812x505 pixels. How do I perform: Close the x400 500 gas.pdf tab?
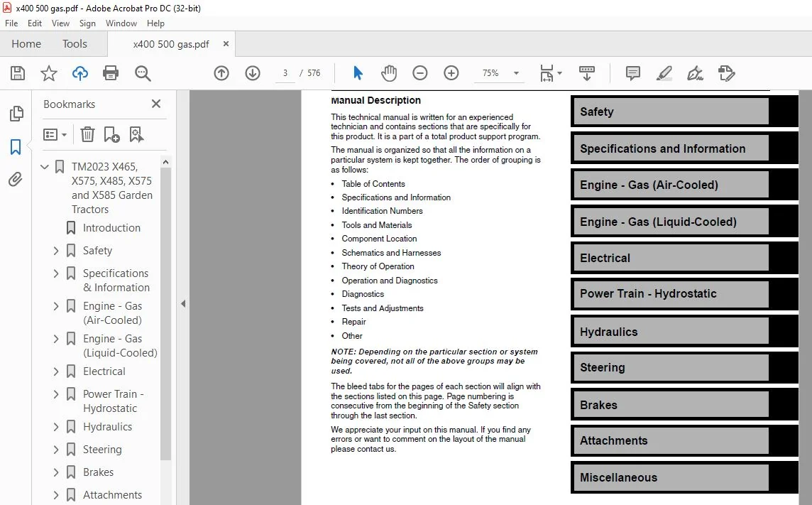(x=226, y=44)
